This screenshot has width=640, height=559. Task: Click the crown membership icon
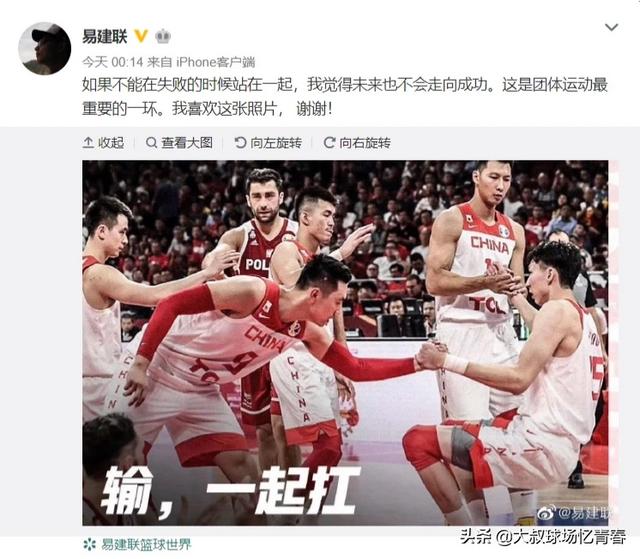click(163, 36)
